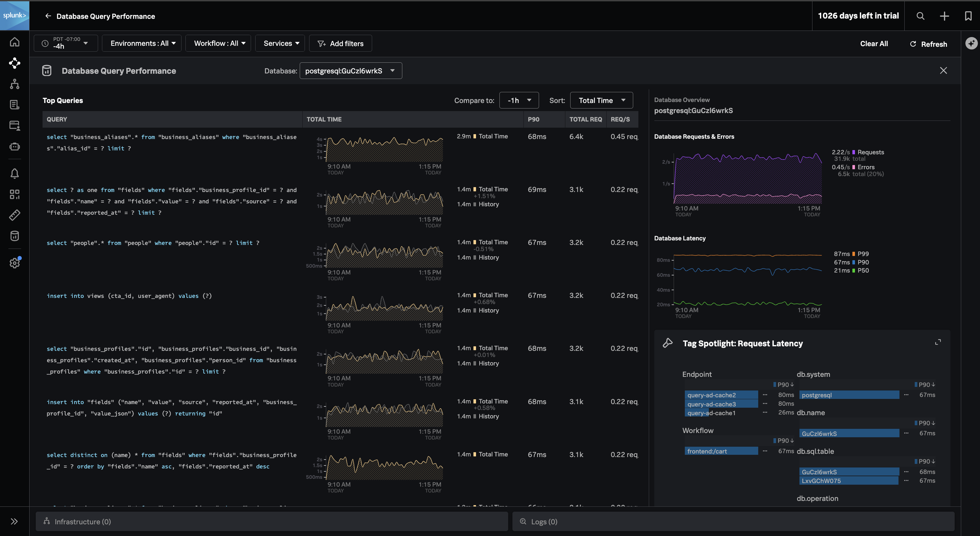980x536 pixels.
Task: Click the back arrow beside page title
Action: [48, 16]
